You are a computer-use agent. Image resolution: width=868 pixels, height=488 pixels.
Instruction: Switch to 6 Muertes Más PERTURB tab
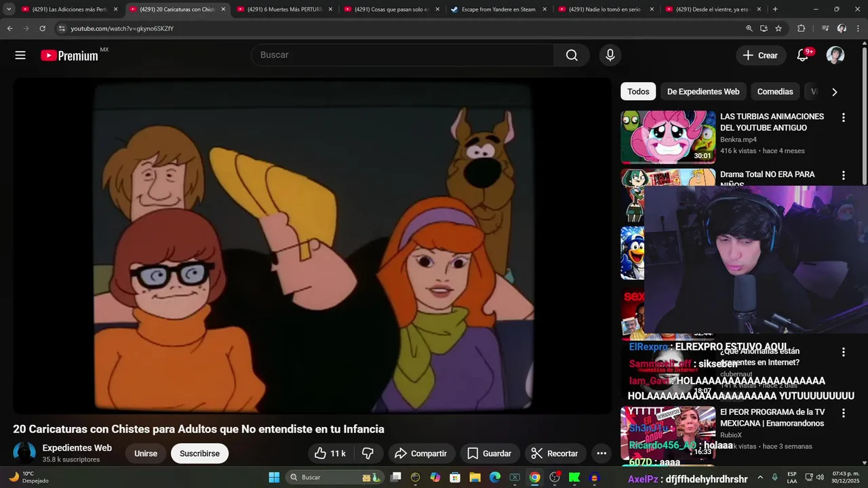point(285,9)
